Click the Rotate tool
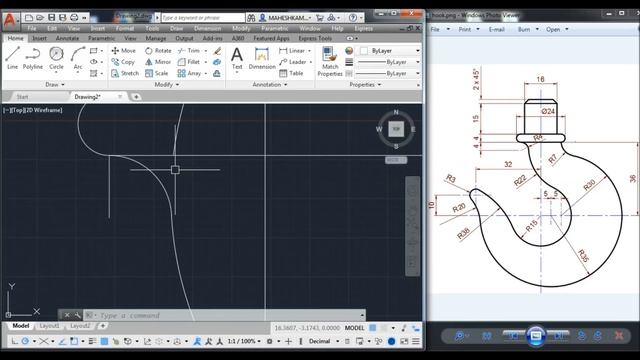This screenshot has width=640, height=360. (x=158, y=51)
